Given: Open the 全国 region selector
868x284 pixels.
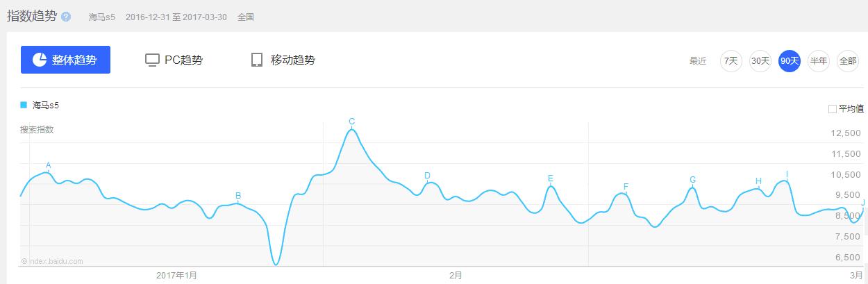Looking at the screenshot, I should click(246, 17).
